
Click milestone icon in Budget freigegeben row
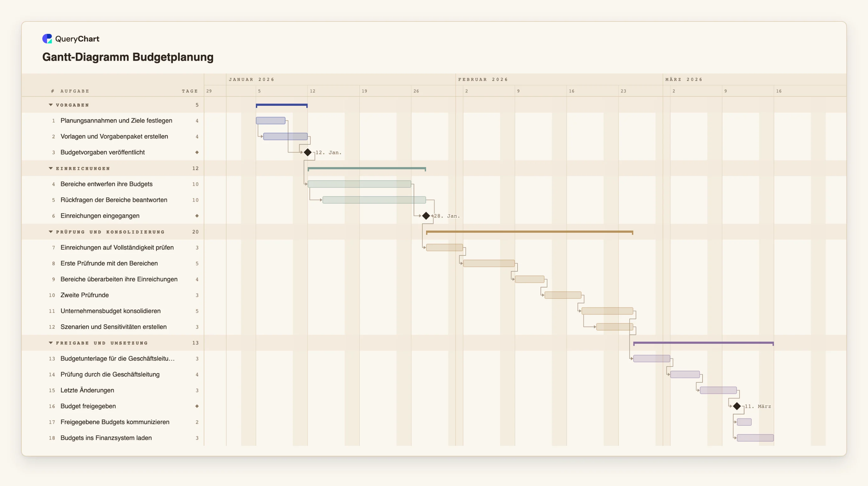coord(197,406)
